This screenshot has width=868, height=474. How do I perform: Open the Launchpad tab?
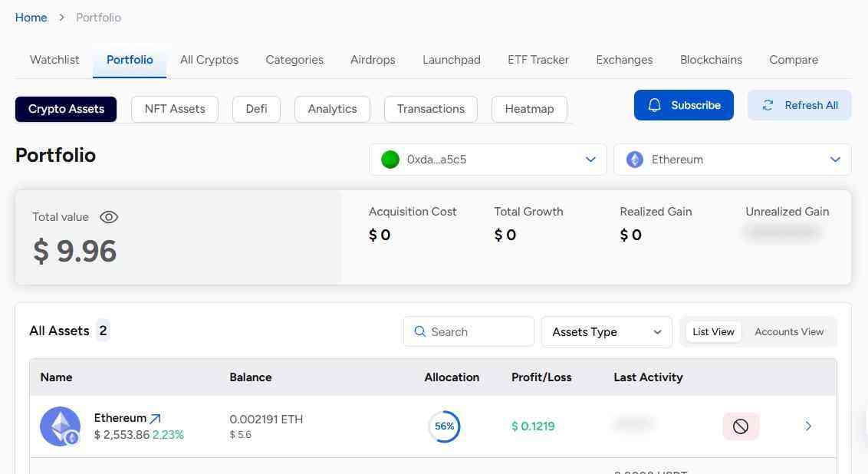coord(451,60)
